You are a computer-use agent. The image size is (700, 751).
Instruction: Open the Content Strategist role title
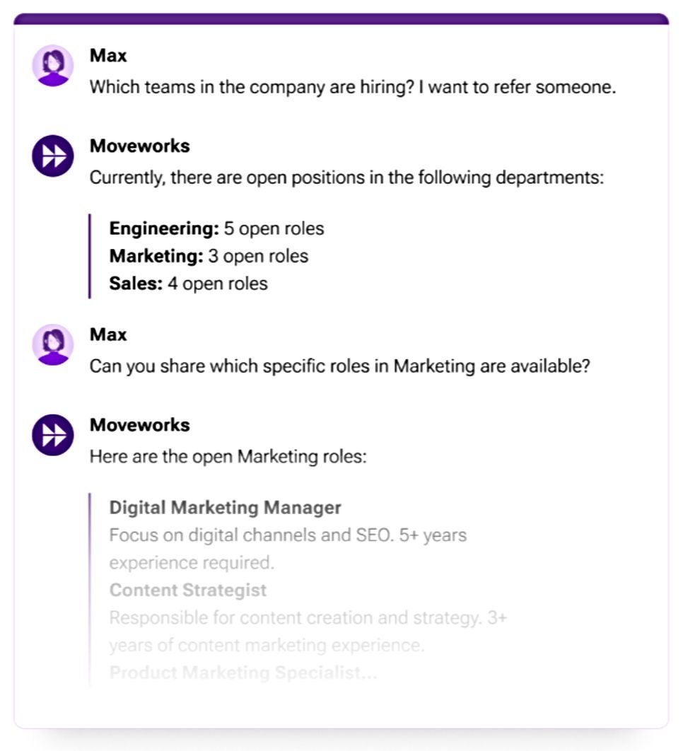[187, 590]
